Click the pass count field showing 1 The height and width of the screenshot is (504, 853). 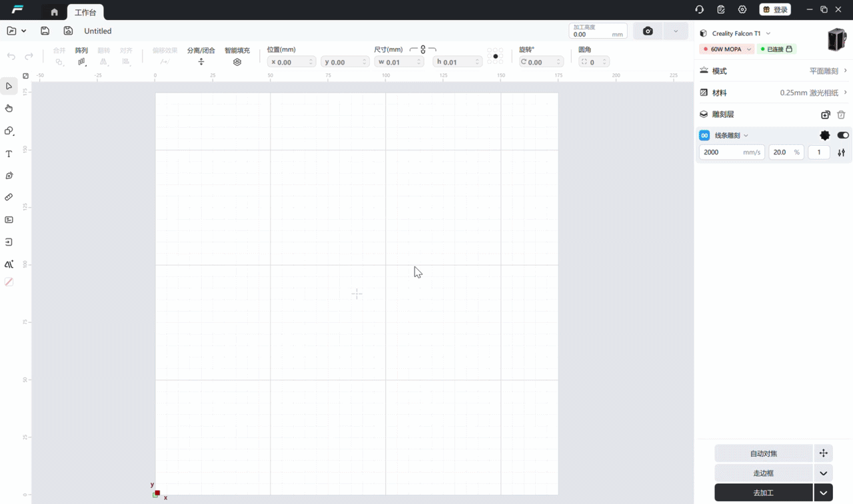tap(819, 152)
